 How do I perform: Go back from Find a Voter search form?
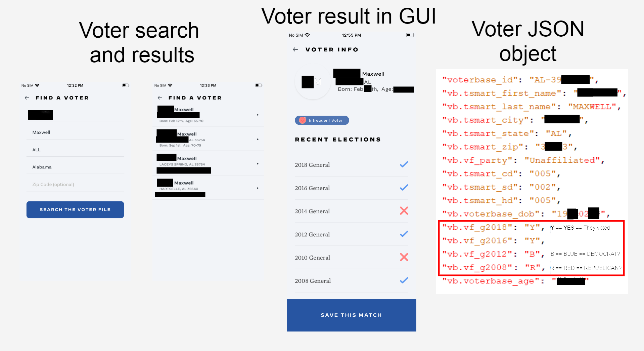[x=27, y=98]
